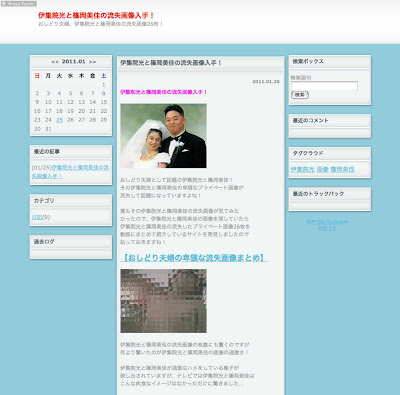Click the magenta post subtitle text

coord(164,92)
